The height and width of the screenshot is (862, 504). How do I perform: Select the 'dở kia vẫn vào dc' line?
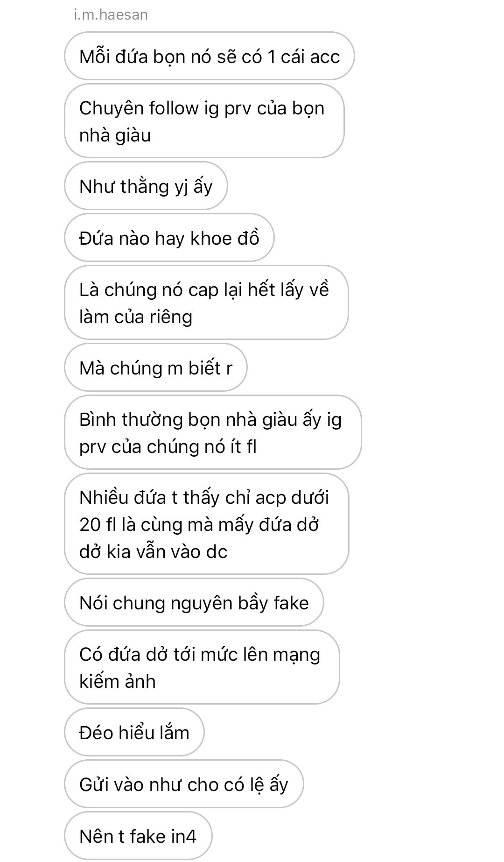click(153, 552)
